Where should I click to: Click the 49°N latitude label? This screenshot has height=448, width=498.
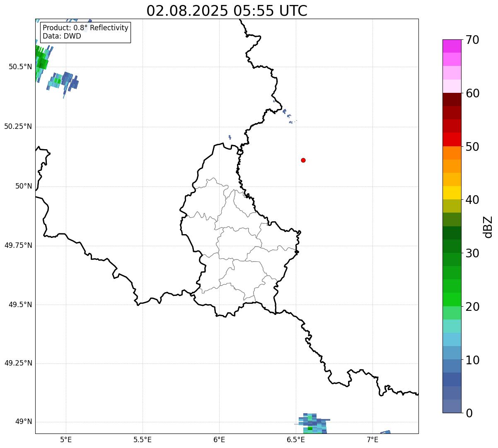pyautogui.click(x=24, y=421)
